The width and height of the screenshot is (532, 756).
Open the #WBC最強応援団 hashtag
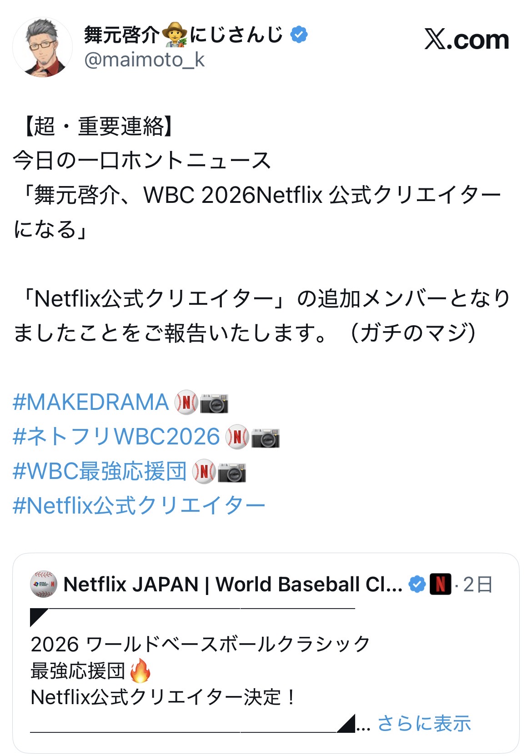coord(100,471)
